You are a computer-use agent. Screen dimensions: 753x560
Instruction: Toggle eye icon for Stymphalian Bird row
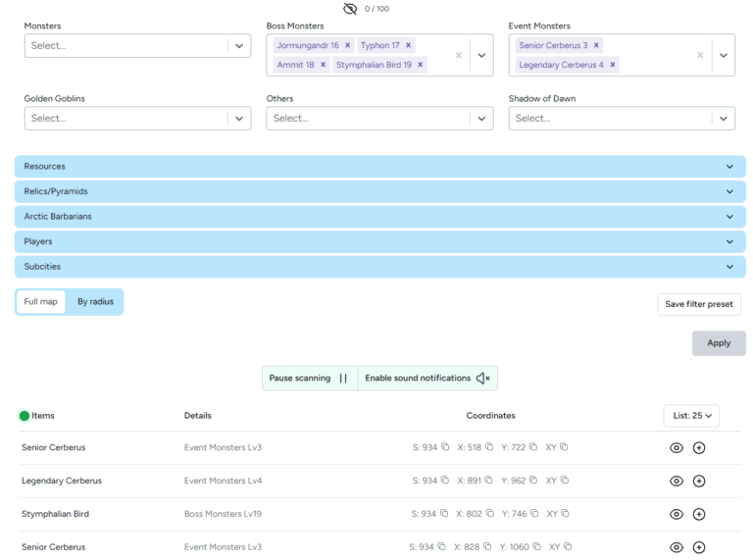coord(677,514)
